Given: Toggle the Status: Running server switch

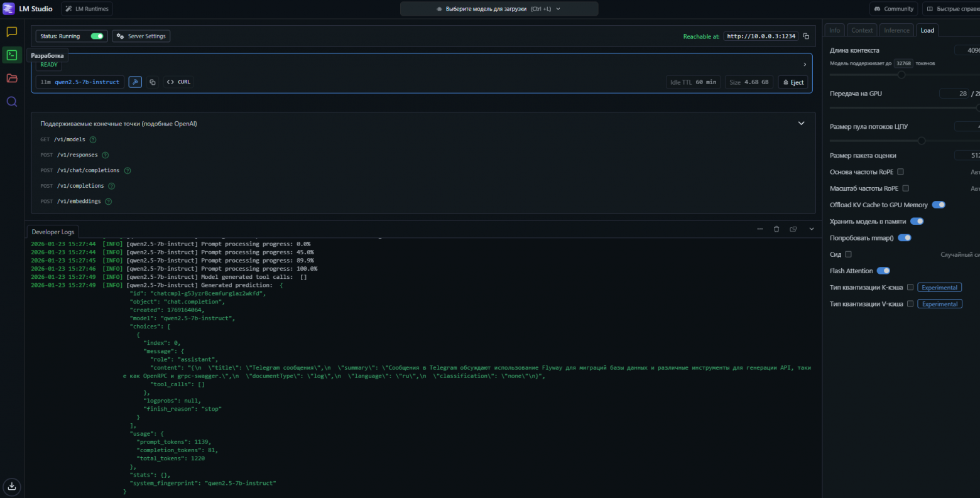Looking at the screenshot, I should (x=97, y=36).
